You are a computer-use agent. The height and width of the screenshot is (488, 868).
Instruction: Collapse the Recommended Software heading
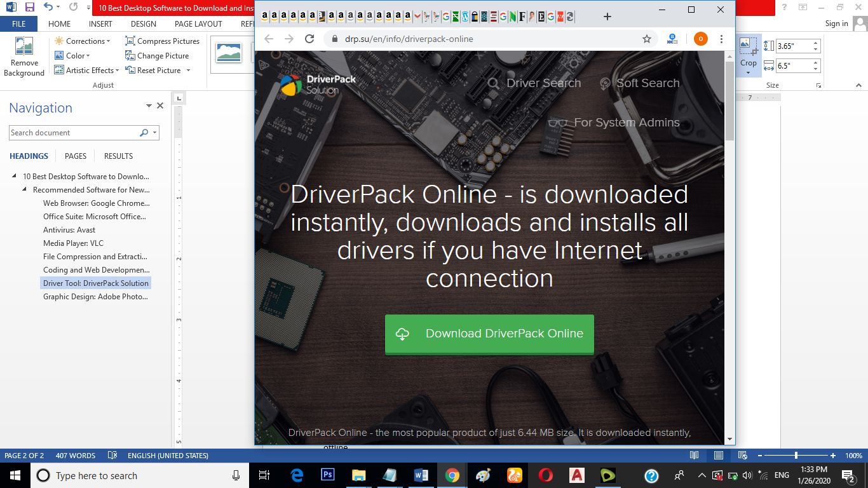pyautogui.click(x=25, y=190)
